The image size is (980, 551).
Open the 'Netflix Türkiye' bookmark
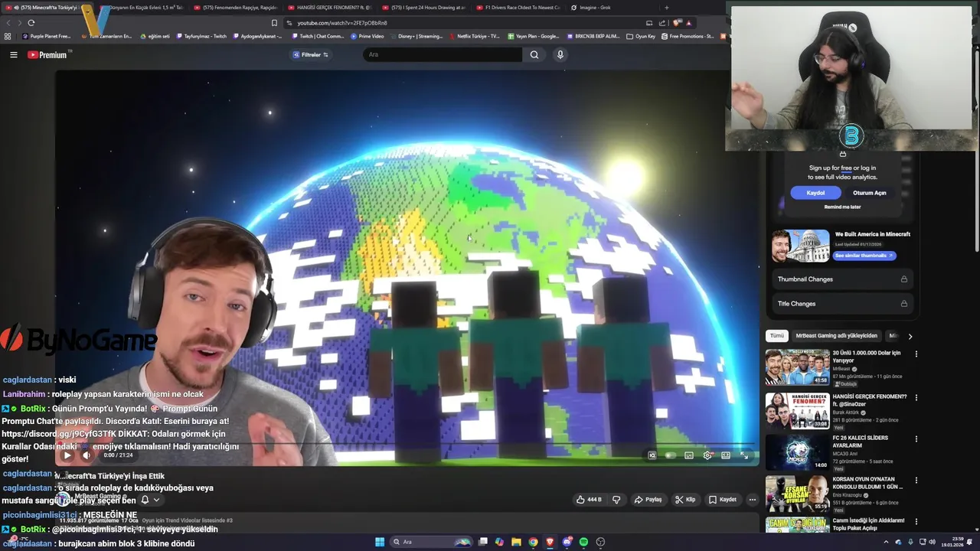tap(474, 36)
